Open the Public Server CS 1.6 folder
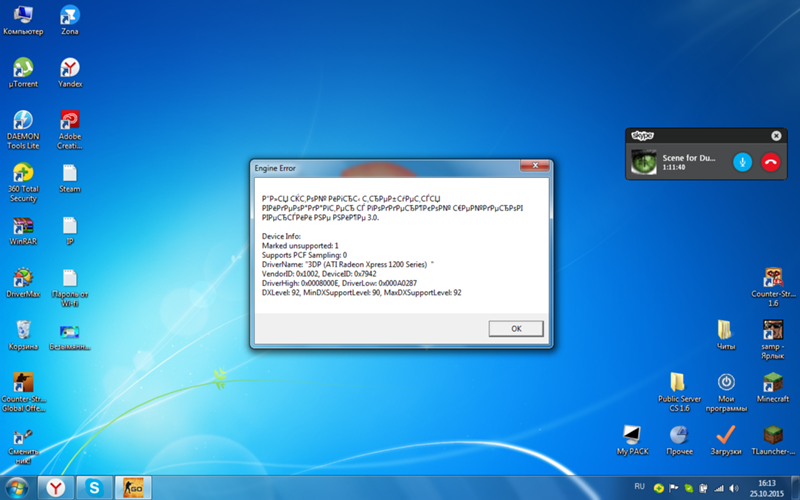The image size is (800, 500). coord(679,383)
